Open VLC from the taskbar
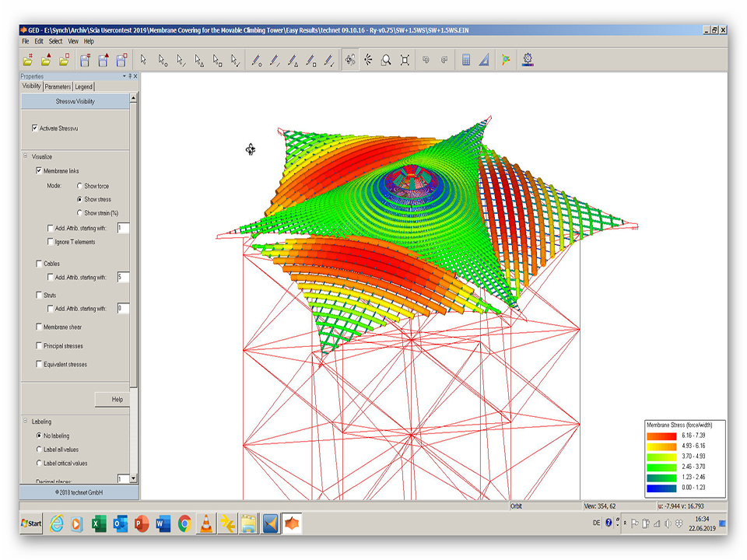 click(x=205, y=523)
